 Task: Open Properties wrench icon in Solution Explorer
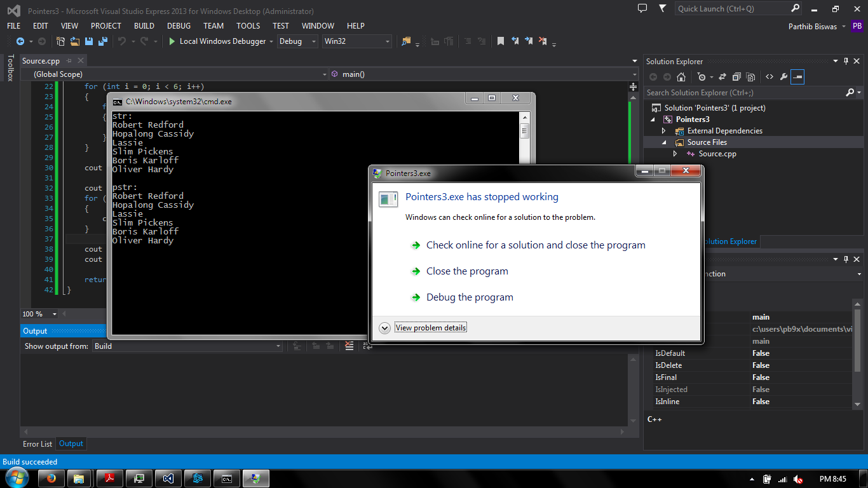[783, 77]
